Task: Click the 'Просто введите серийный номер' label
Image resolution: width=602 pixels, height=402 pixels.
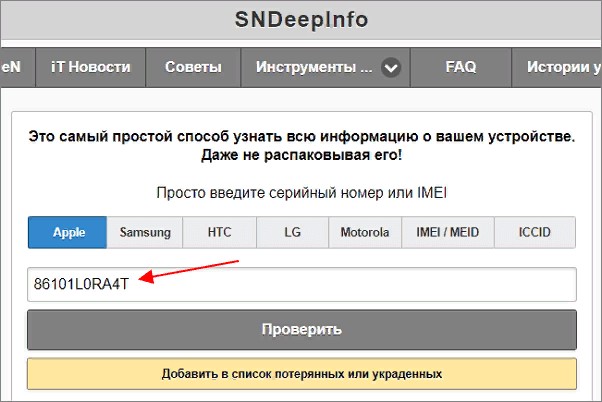Action: (x=301, y=192)
